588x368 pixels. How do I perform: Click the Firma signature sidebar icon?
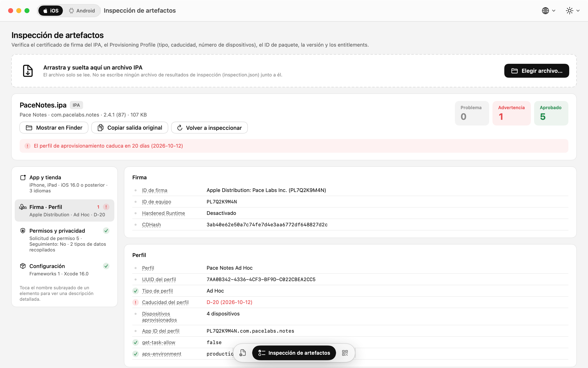pos(23,207)
